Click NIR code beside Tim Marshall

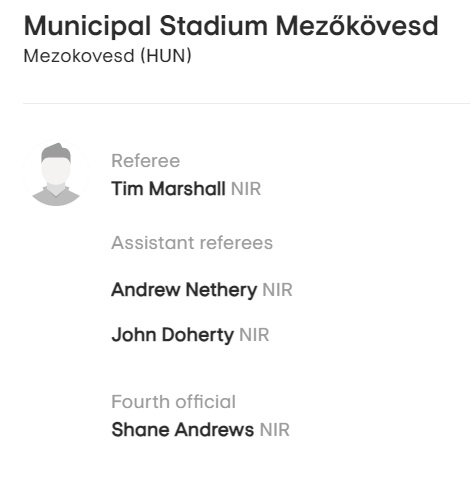(x=246, y=189)
